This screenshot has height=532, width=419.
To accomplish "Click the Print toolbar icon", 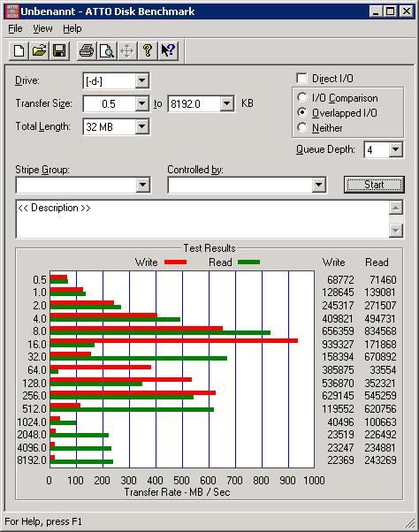I will click(x=87, y=51).
